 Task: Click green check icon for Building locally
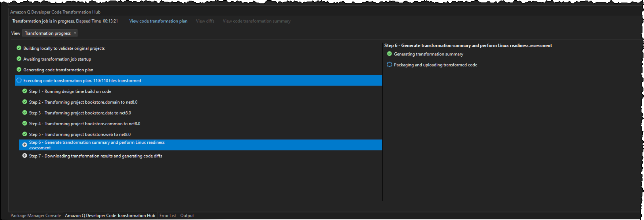click(x=19, y=48)
